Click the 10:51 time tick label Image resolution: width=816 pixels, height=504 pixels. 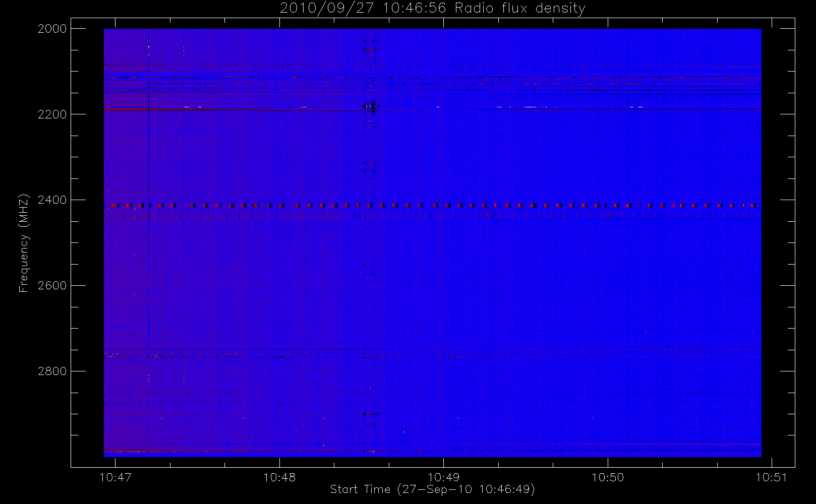772,477
